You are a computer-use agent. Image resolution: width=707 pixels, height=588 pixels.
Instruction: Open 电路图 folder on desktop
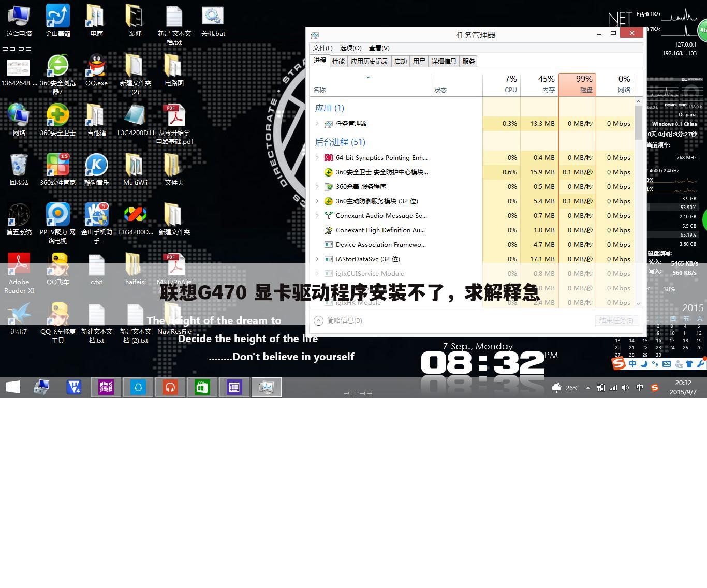[174, 70]
